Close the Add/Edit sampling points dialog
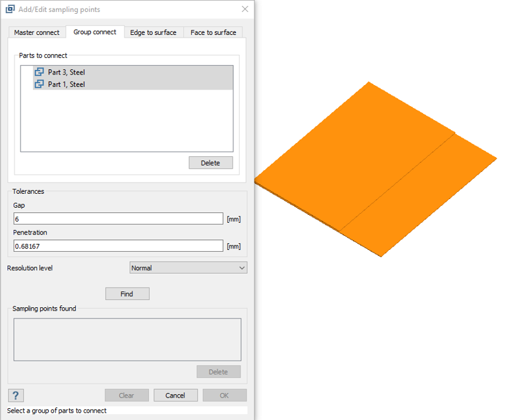The width and height of the screenshot is (516, 420). tap(245, 9)
